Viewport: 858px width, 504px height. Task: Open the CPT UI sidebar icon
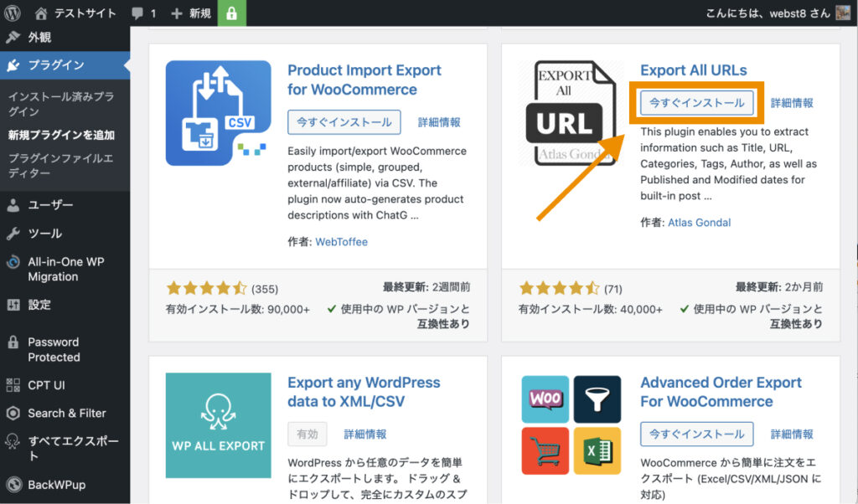tap(14, 385)
